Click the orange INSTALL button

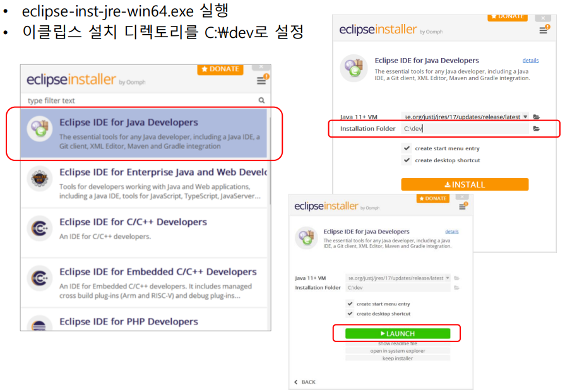click(x=465, y=184)
